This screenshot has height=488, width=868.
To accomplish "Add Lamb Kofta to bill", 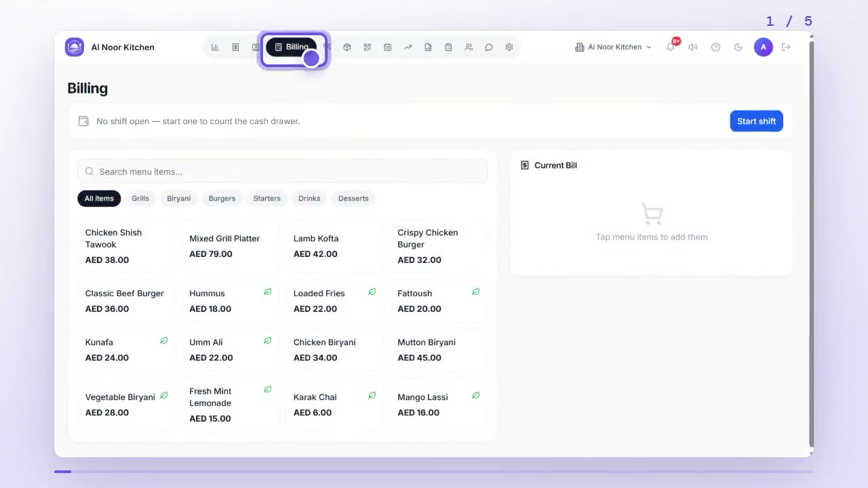I will click(335, 246).
